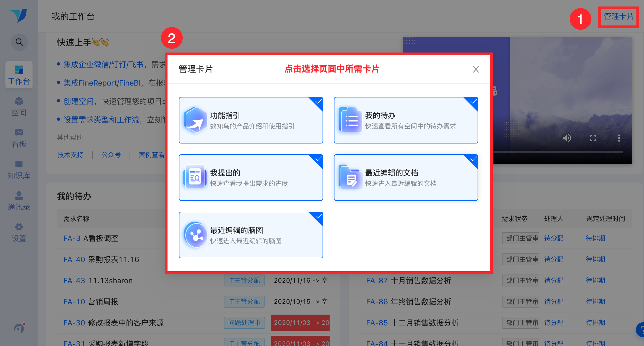Go to 看板 in the sidebar
The image size is (644, 346).
point(19,138)
